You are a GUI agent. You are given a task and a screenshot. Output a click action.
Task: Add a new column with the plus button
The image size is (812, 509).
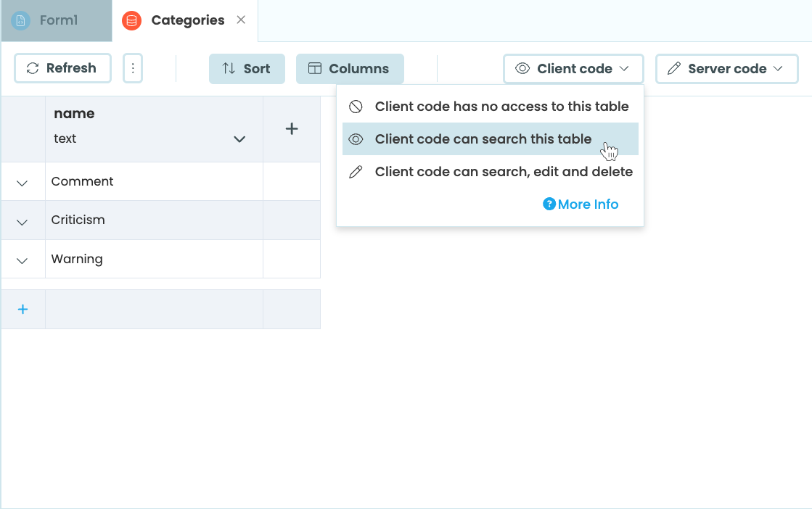(292, 128)
